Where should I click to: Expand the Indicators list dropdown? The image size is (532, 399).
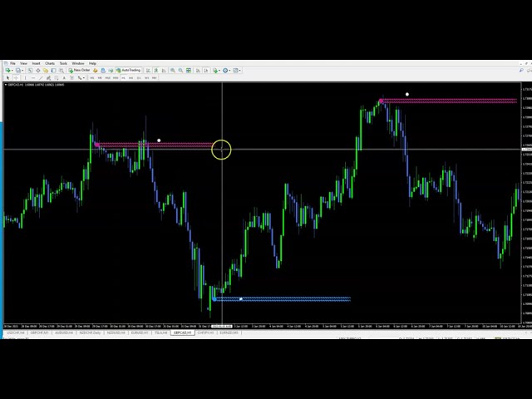(x=218, y=71)
